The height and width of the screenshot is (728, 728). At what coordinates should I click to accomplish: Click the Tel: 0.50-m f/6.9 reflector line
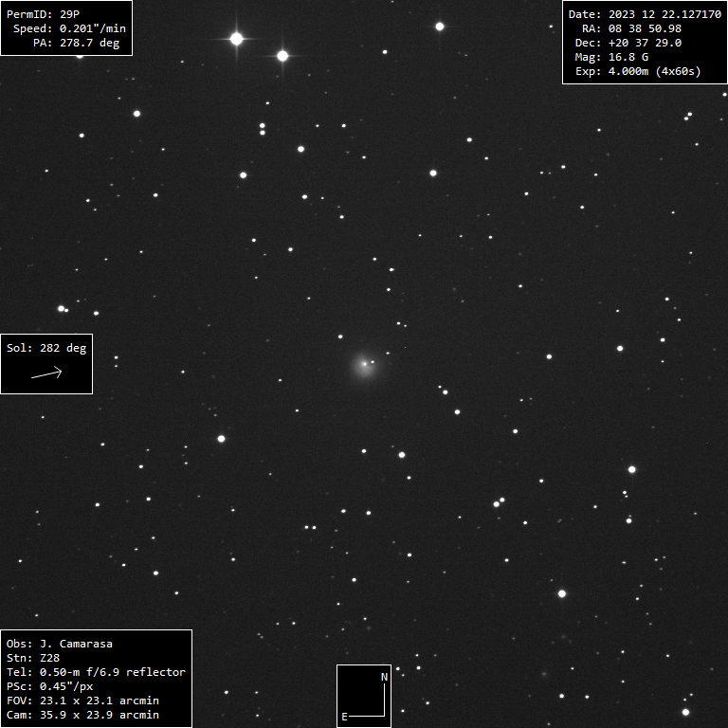pos(96,672)
